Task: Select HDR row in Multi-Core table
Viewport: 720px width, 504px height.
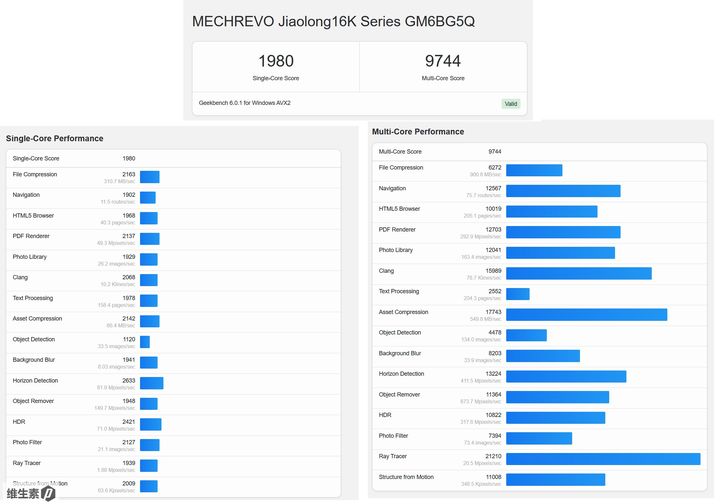Action: click(540, 419)
